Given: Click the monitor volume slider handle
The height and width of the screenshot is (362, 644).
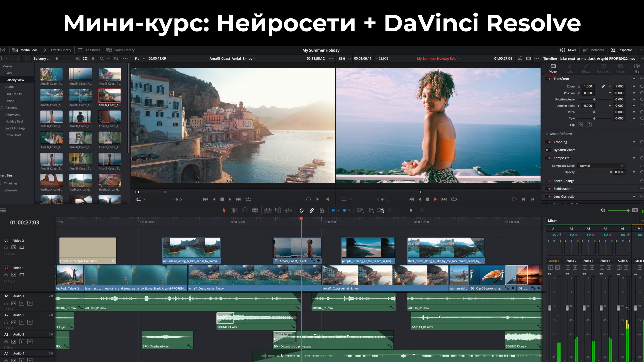Looking at the screenshot, I should click(628, 210).
